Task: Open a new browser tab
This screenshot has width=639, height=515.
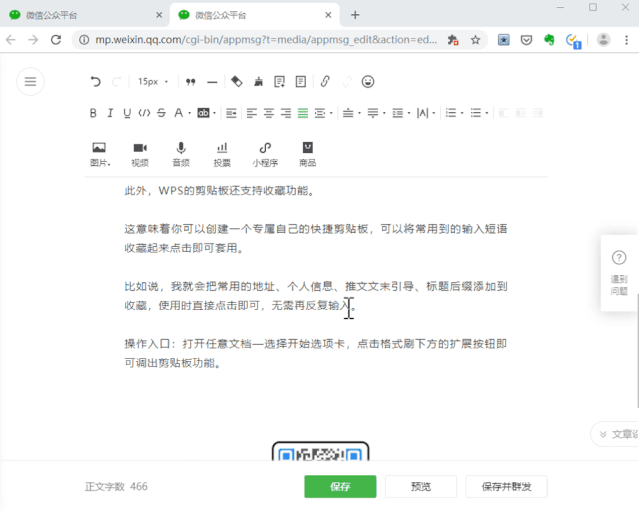Action: pyautogui.click(x=355, y=15)
